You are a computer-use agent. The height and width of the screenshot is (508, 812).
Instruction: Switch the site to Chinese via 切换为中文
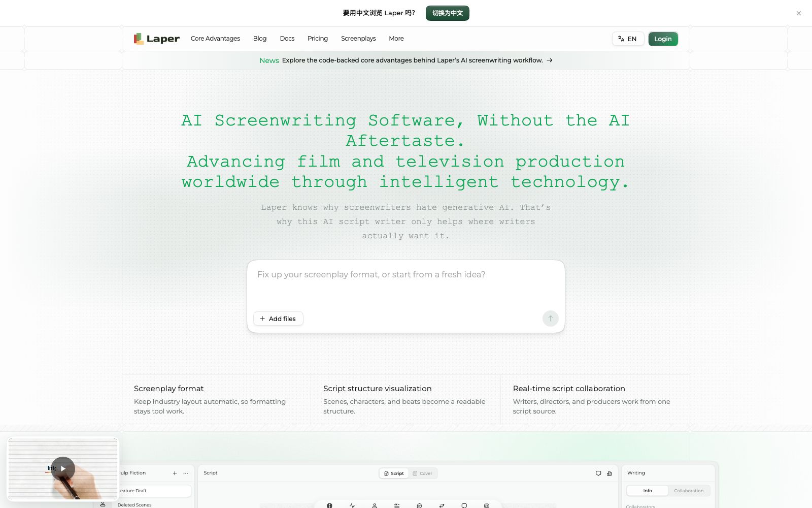pyautogui.click(x=448, y=13)
